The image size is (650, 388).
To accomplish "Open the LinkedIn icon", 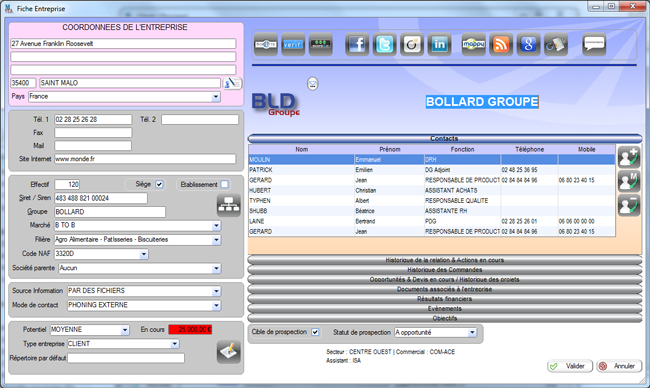I will [439, 44].
